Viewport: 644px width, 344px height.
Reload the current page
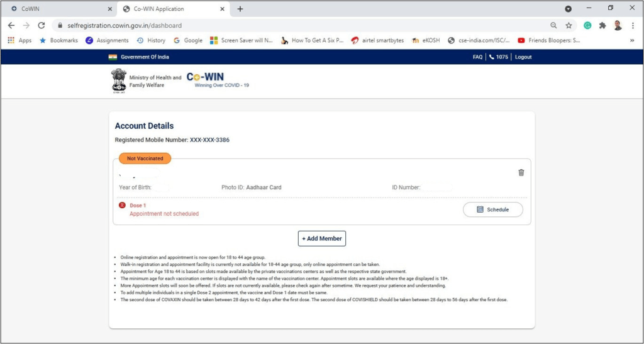click(42, 26)
